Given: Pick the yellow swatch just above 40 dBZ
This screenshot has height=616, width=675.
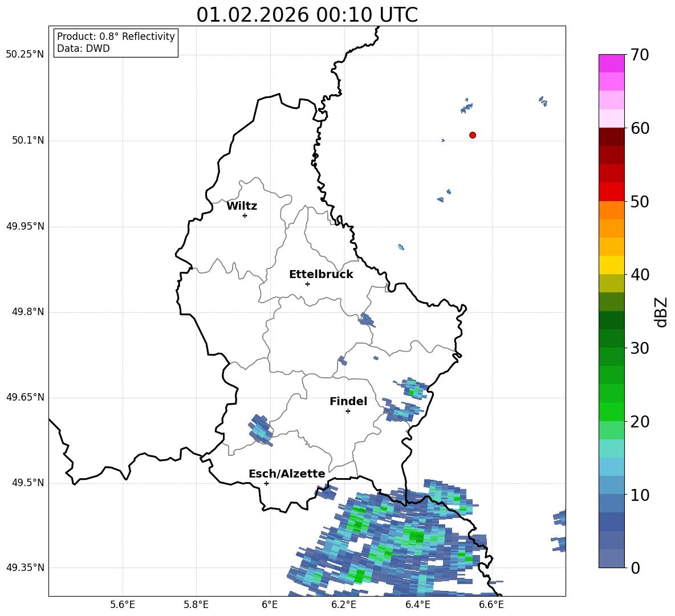Looking at the screenshot, I should pyautogui.click(x=611, y=265).
